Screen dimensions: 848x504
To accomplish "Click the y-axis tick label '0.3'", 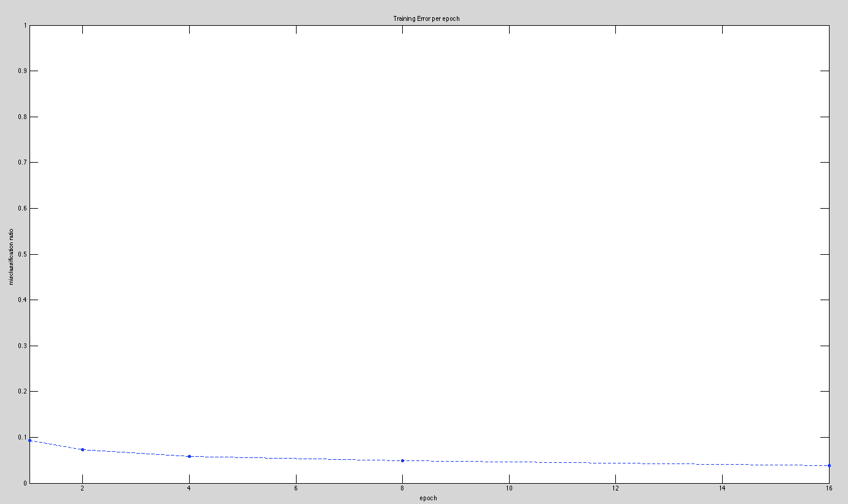I will point(23,346).
